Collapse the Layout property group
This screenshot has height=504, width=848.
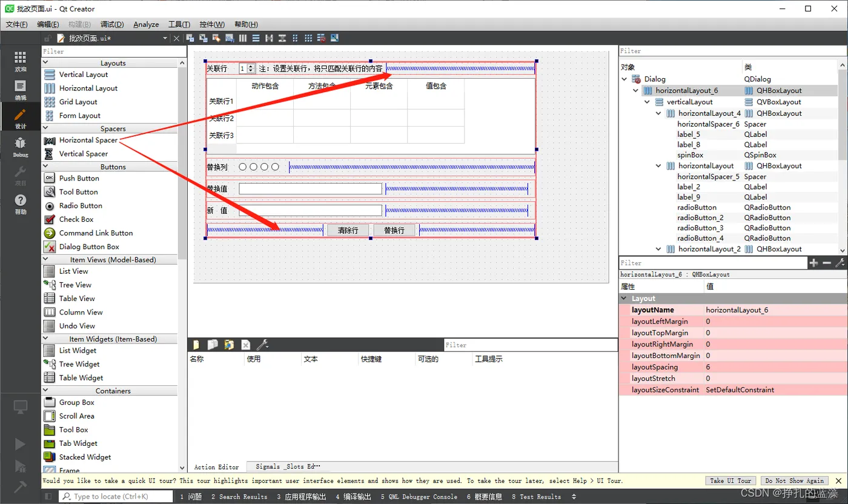(624, 299)
